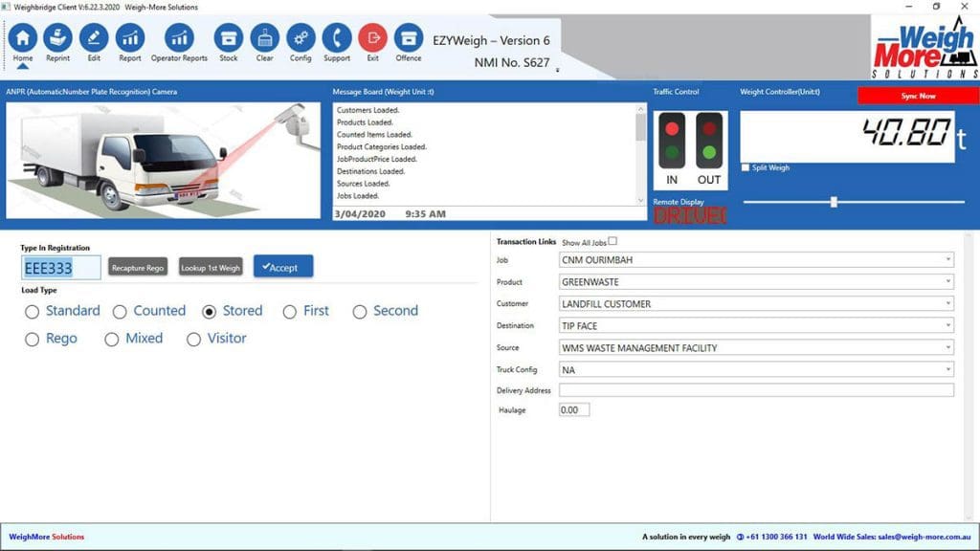Expand the Product dropdown
Image resolution: width=980 pixels, height=551 pixels.
click(948, 282)
